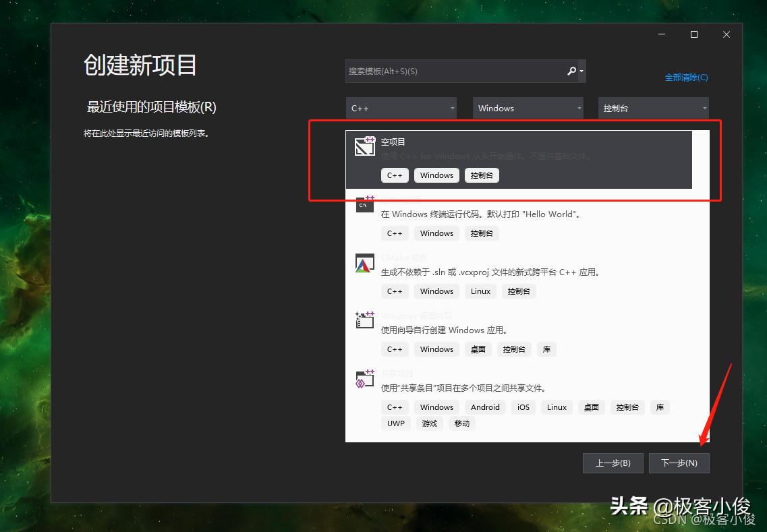This screenshot has height=532, width=767.
Task: Click the 上一步(B) button
Action: tap(613, 463)
